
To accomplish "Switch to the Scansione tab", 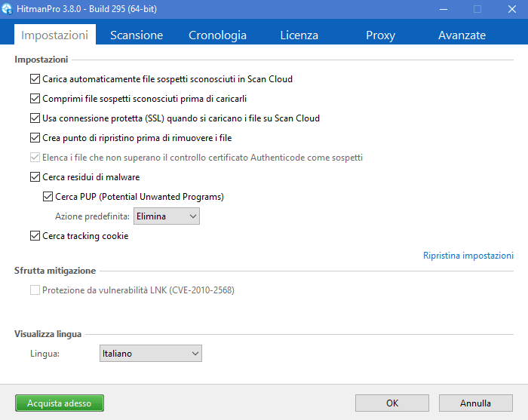I will (137, 35).
